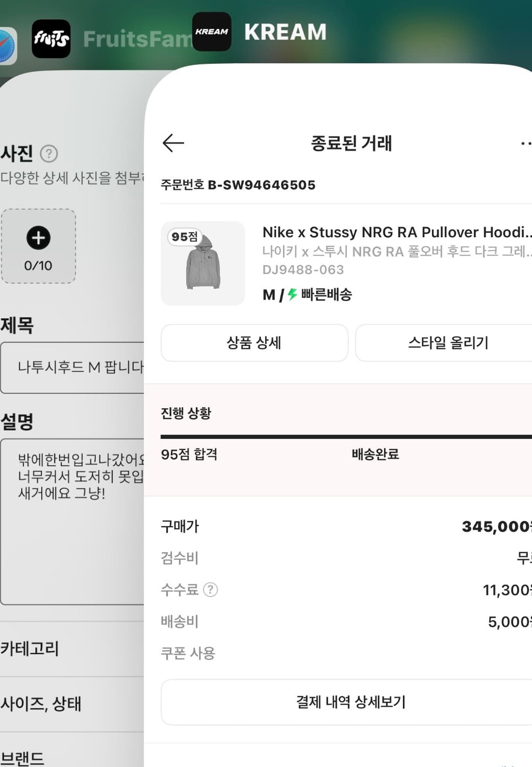Expand the 카테고리 row

(x=72, y=649)
